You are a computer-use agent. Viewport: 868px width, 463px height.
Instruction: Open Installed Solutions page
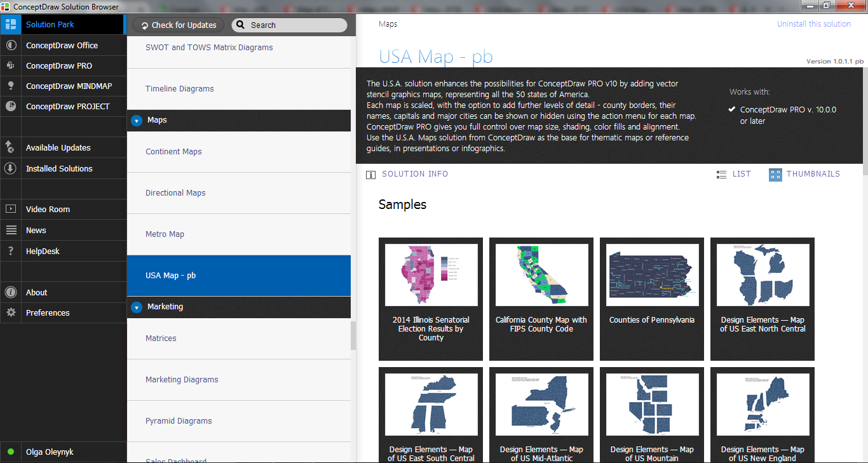pos(62,169)
